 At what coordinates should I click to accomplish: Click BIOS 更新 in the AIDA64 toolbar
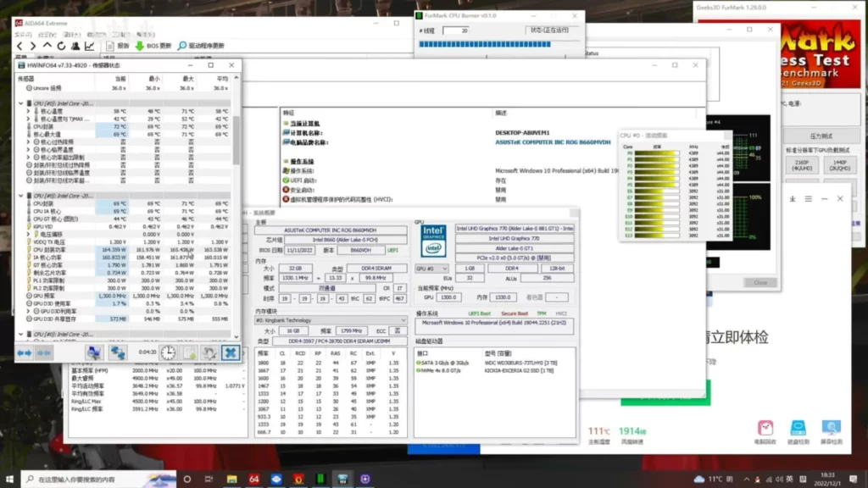[153, 46]
